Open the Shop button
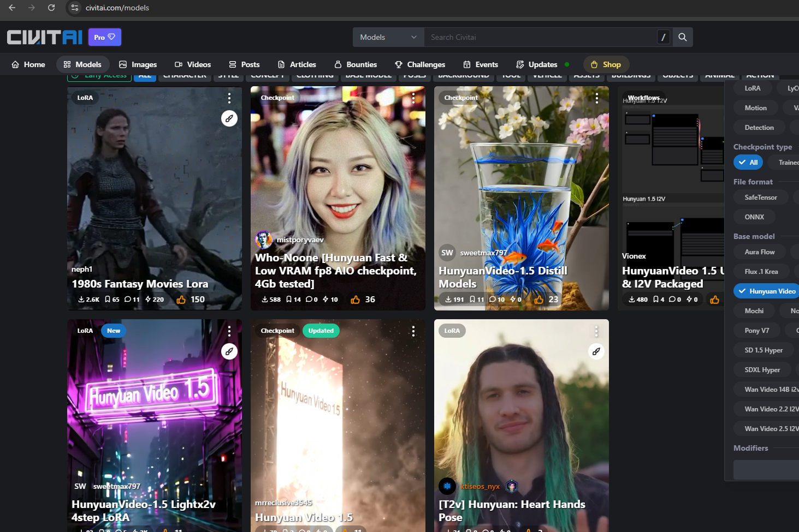The width and height of the screenshot is (799, 532). (606, 64)
